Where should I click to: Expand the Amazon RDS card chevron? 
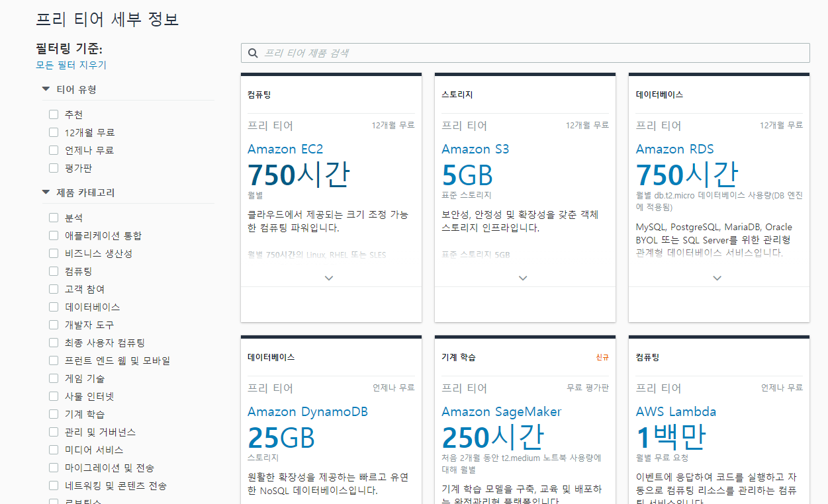tap(717, 278)
